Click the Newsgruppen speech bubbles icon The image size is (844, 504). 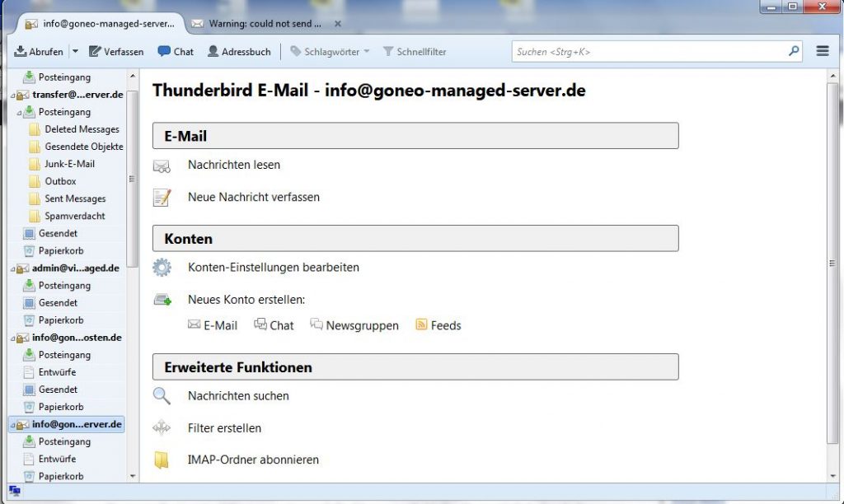(316, 324)
